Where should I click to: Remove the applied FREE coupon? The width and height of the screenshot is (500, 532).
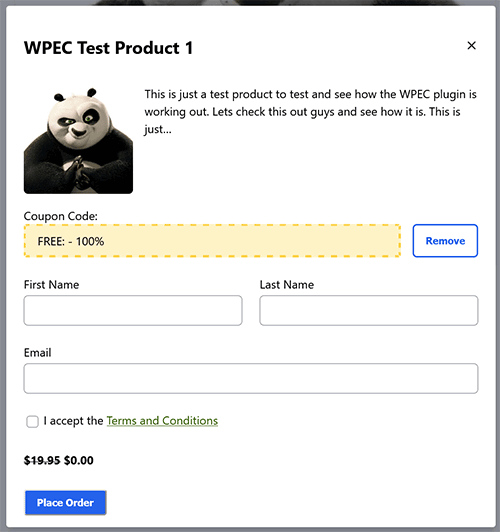click(445, 241)
